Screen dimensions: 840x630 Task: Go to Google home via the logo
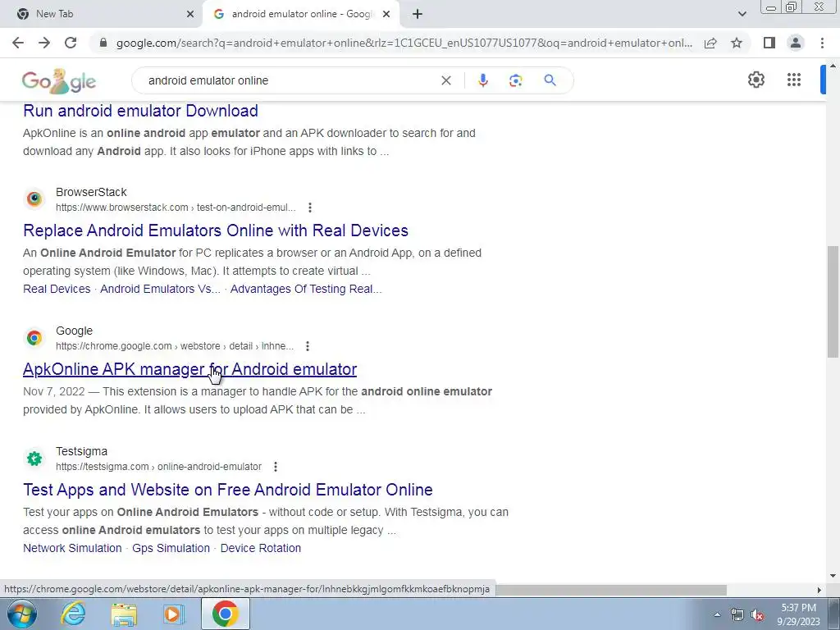59,81
